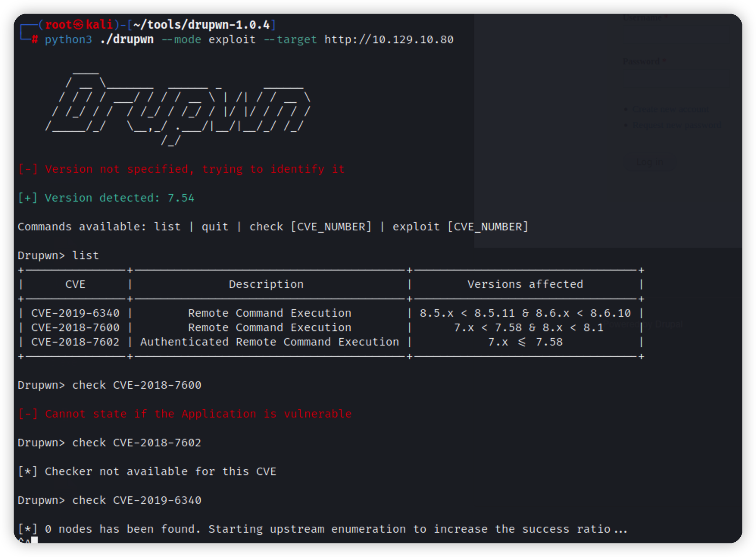This screenshot has height=557, width=756.
Task: Click the CVE-2019-6340 table row entry
Action: (75, 313)
